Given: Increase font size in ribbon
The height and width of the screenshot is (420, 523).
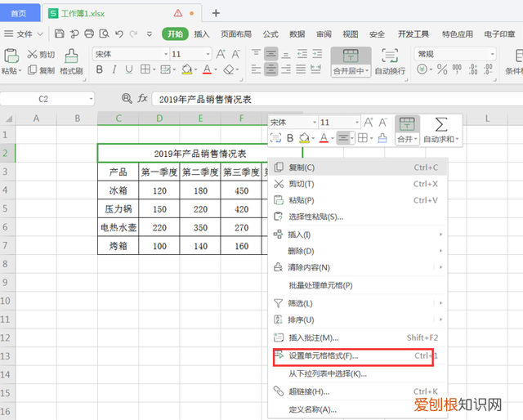Looking at the screenshot, I should tap(221, 54).
